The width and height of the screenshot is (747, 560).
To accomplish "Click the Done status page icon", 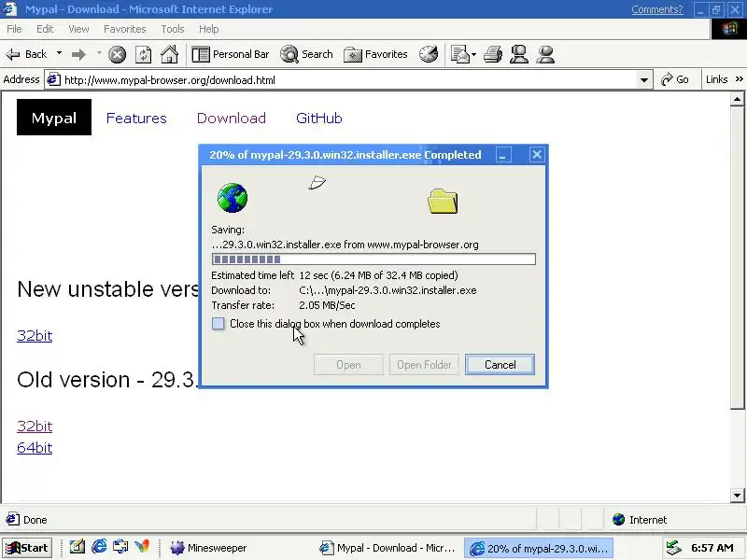I will click(x=13, y=519).
